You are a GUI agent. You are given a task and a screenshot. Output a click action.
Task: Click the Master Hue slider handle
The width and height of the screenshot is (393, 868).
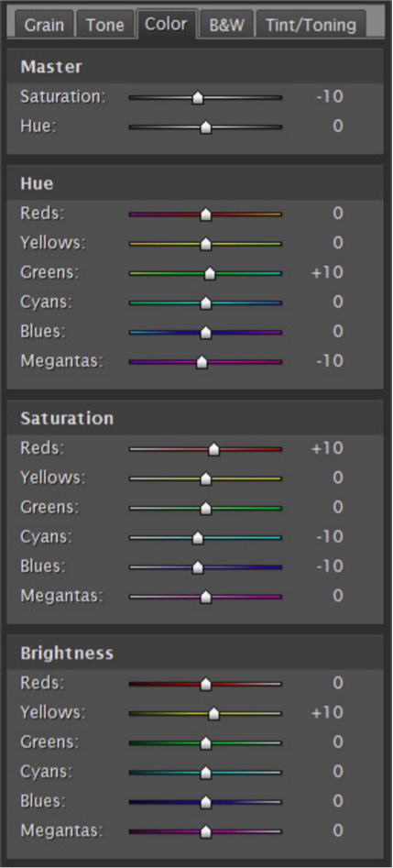pos(206,128)
